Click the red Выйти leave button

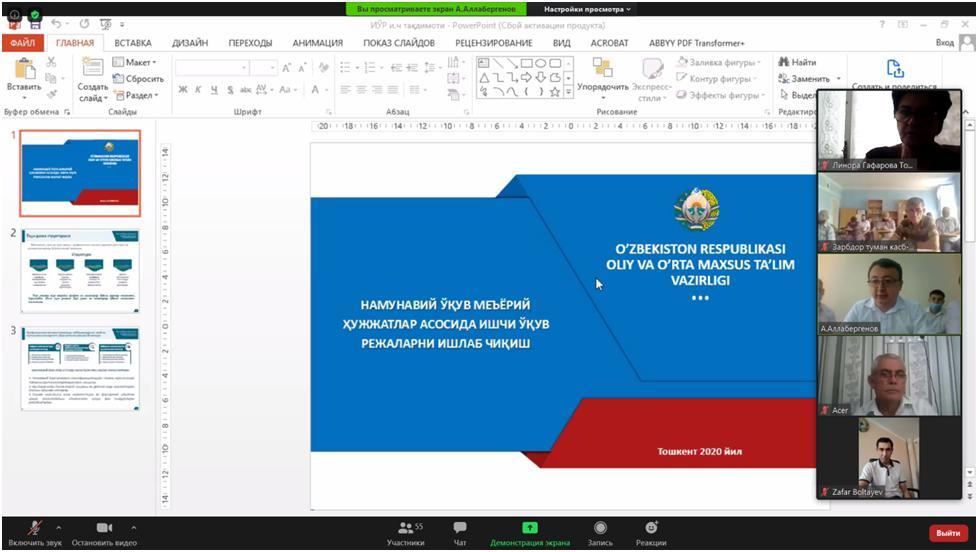[948, 533]
